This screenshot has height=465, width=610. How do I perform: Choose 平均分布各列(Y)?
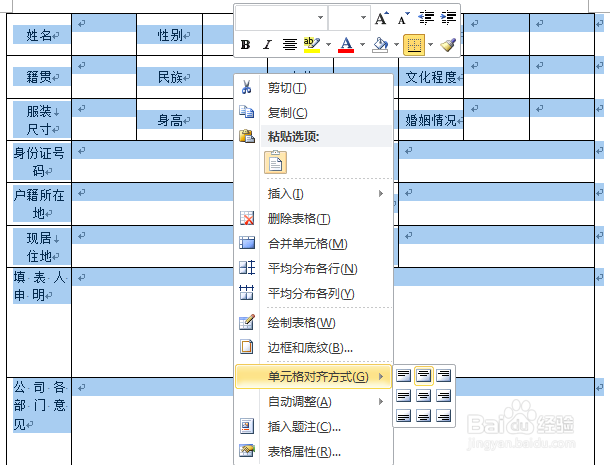(x=314, y=293)
